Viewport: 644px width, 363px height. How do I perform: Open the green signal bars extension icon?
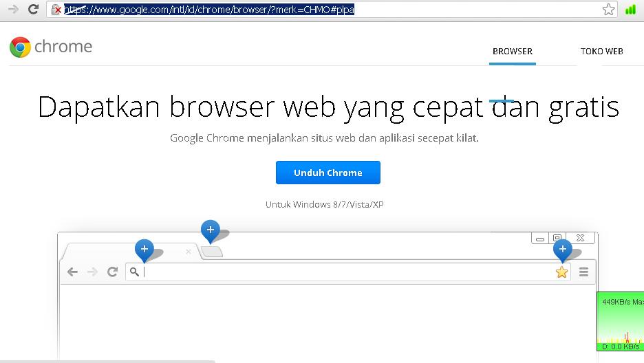coord(630,10)
